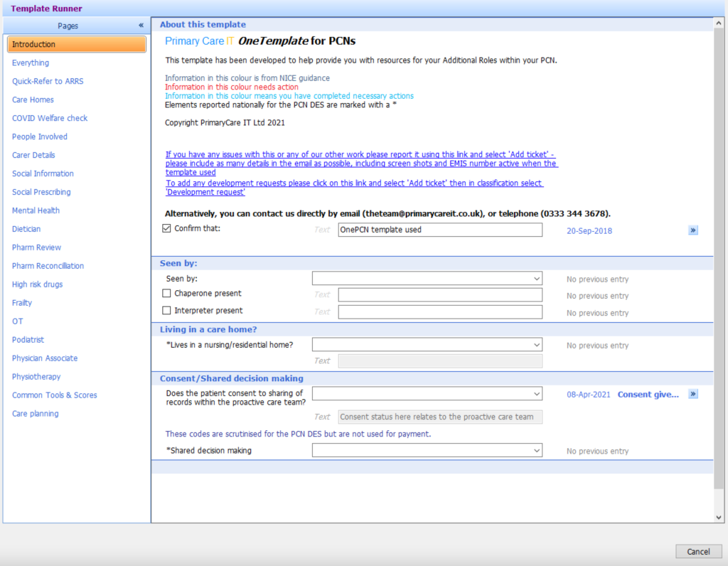This screenshot has width=728, height=566.
Task: Go to People Involved page
Action: click(x=40, y=137)
